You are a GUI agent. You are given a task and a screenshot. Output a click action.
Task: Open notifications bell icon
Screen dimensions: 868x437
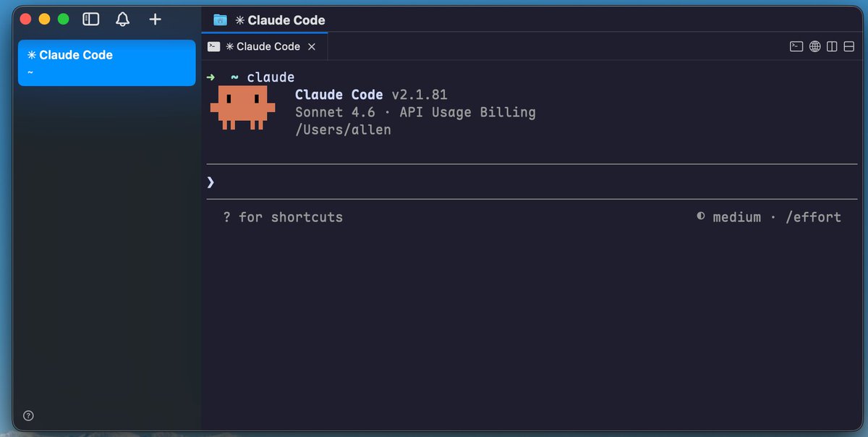[x=123, y=20]
